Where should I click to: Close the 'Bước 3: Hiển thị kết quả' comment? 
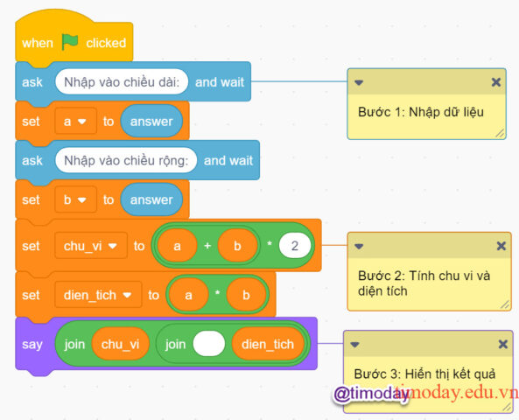(x=502, y=344)
